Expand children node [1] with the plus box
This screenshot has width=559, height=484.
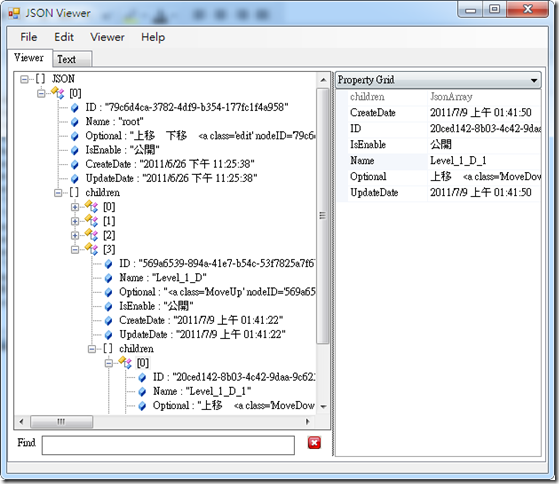pyautogui.click(x=75, y=221)
